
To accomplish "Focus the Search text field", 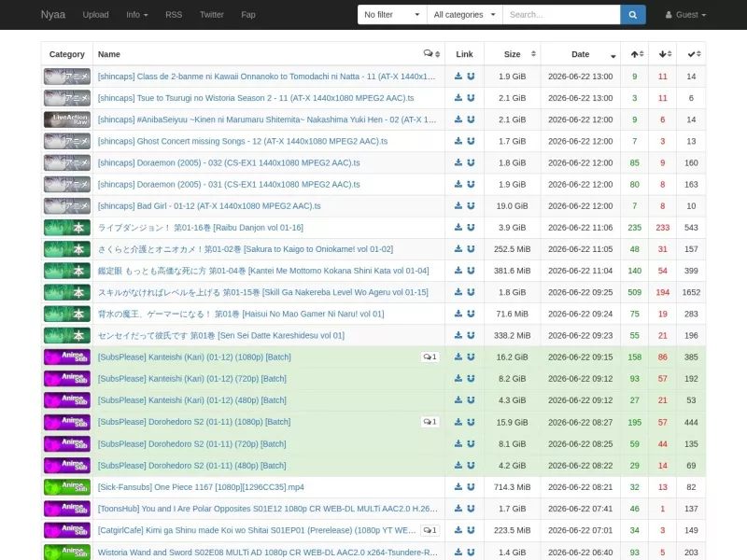I will click(561, 15).
